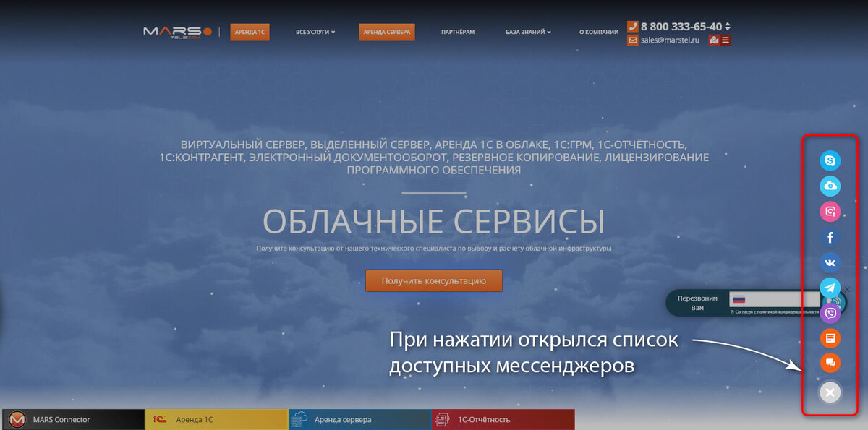Click the MARS Connector logo icon
Screen dimensions: 868x430
[17, 420]
